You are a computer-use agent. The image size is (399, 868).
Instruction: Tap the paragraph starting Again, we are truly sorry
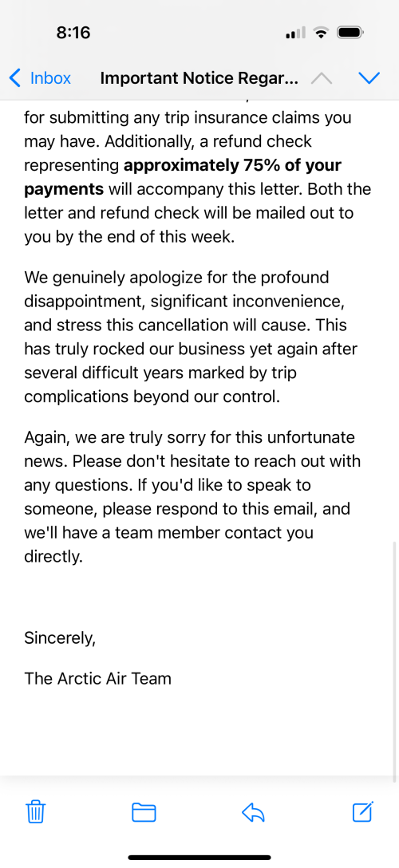[191, 497]
